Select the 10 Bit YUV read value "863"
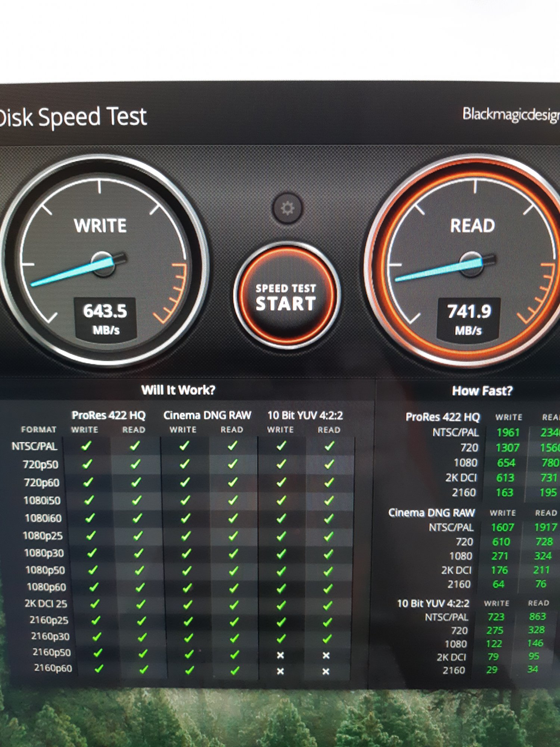 point(538,616)
